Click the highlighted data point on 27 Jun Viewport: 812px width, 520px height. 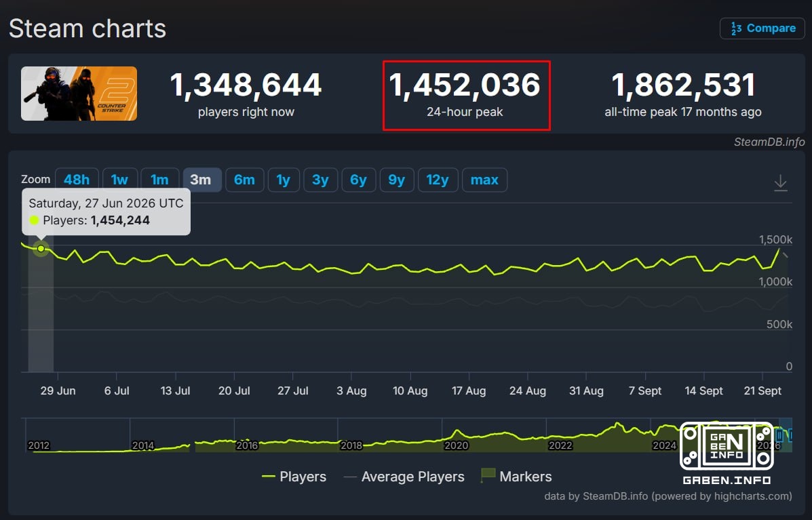tap(41, 249)
